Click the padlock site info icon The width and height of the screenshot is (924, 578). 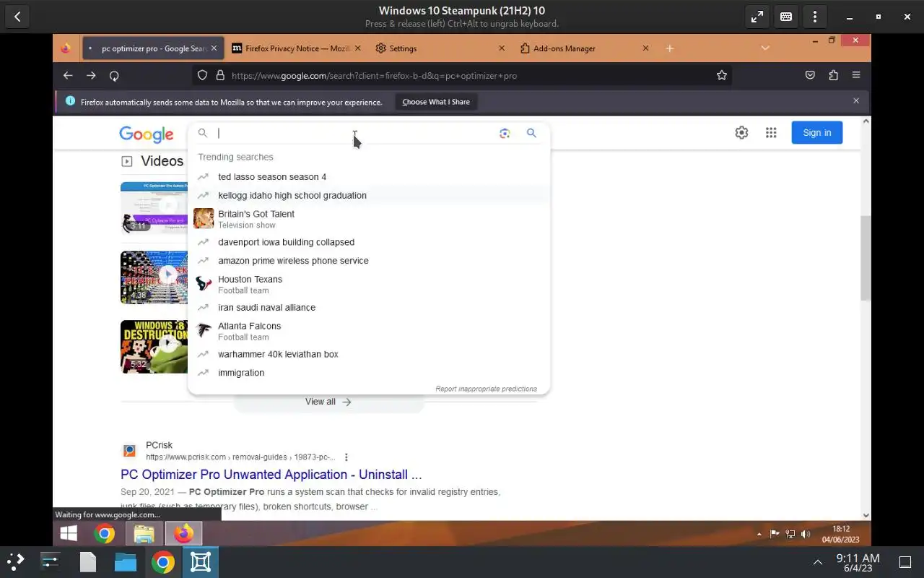(x=220, y=75)
